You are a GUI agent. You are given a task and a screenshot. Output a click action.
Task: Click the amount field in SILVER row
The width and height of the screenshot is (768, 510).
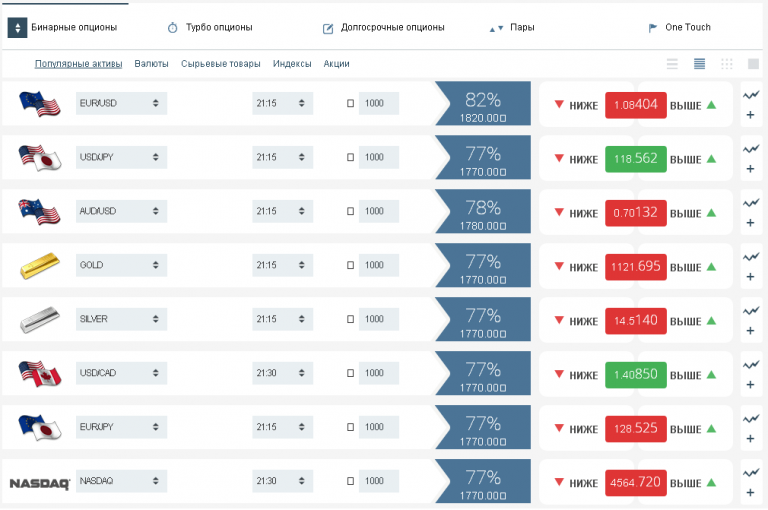pyautogui.click(x=379, y=319)
